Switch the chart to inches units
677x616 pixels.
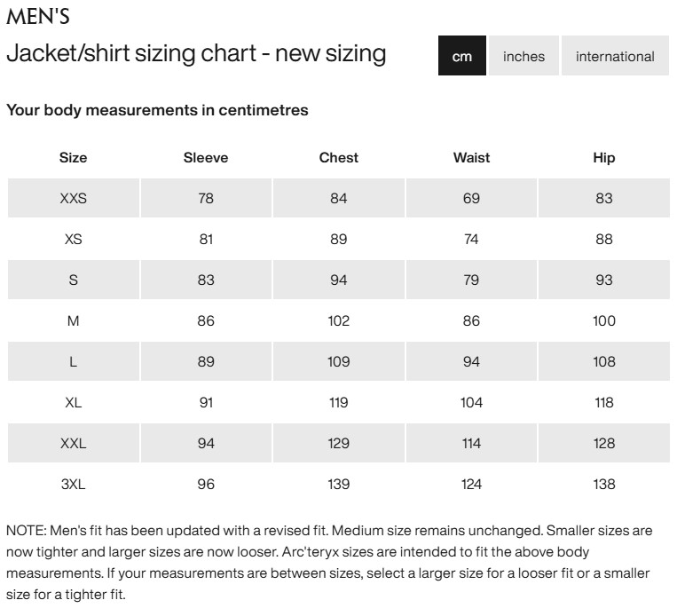pyautogui.click(x=523, y=56)
